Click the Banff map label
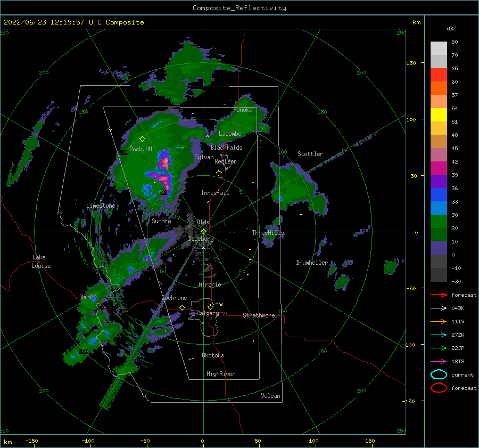This screenshot has height=448, width=479. click(88, 297)
